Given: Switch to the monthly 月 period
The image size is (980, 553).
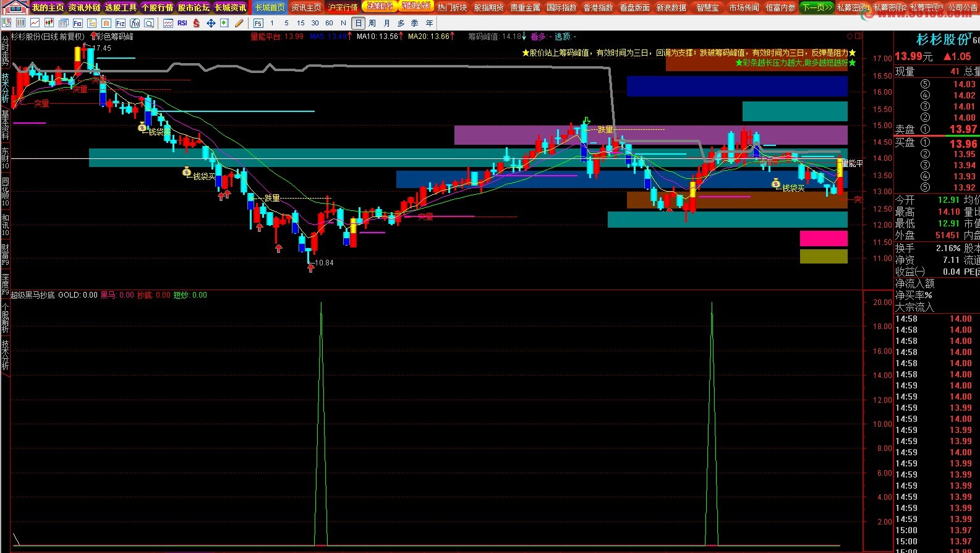Looking at the screenshot, I should coord(387,23).
